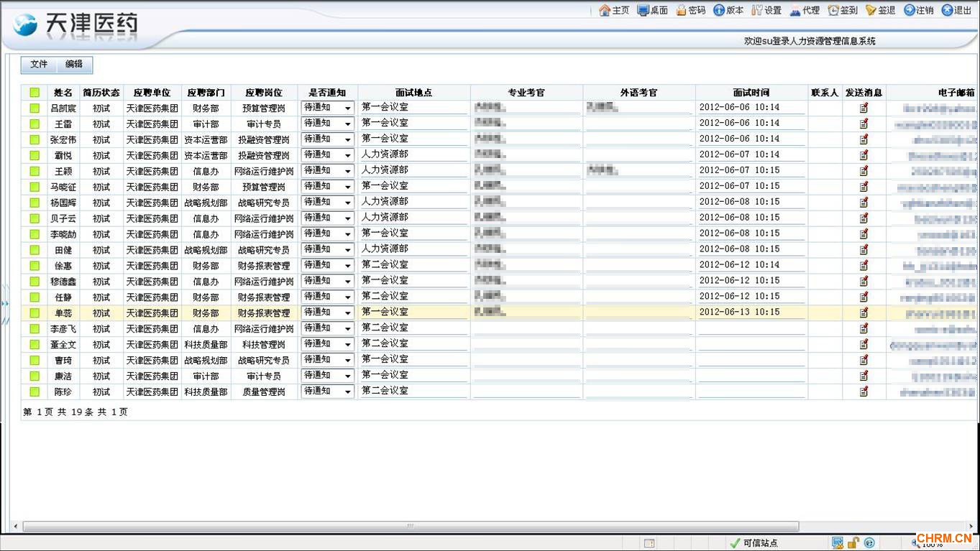The image size is (980, 551).
Task: Click the 姓名 column header
Action: click(x=63, y=93)
